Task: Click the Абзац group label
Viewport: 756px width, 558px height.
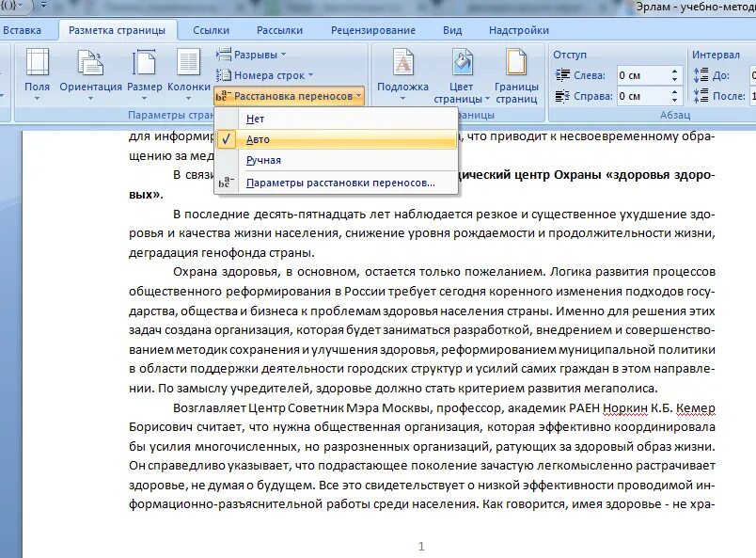Action: 675,116
